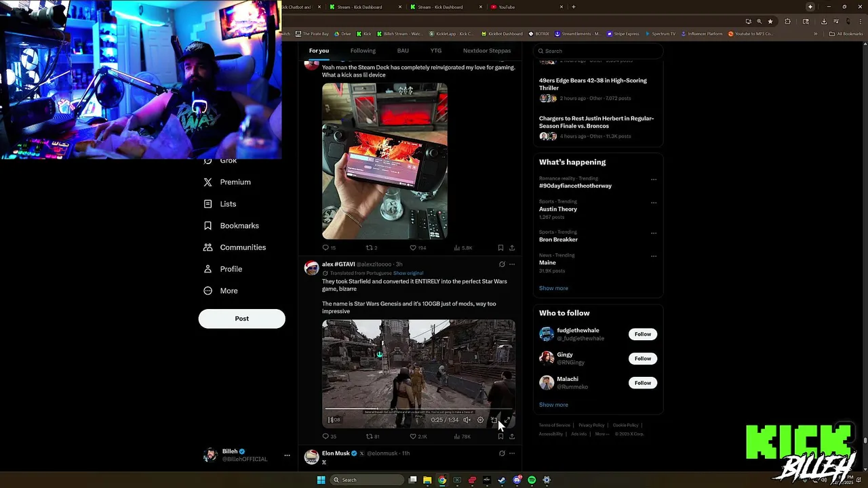Click the Windows taskbar Search box
Image resolution: width=868 pixels, height=488 pixels.
pyautogui.click(x=367, y=480)
